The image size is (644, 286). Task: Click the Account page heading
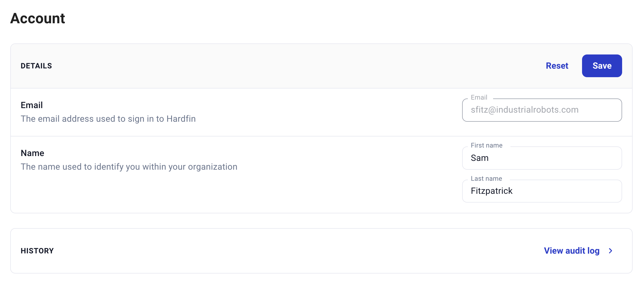(38, 18)
